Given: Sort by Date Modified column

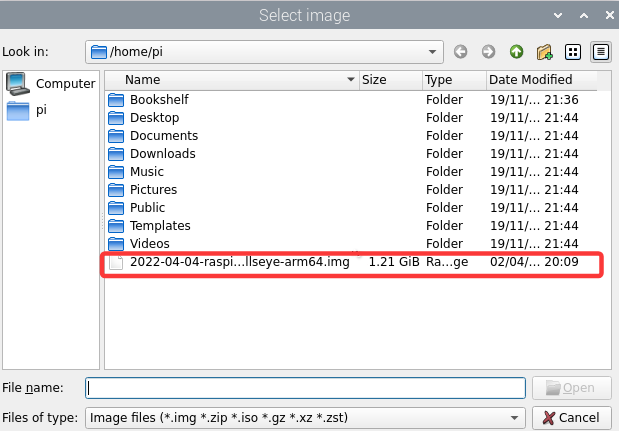Looking at the screenshot, I should [530, 80].
